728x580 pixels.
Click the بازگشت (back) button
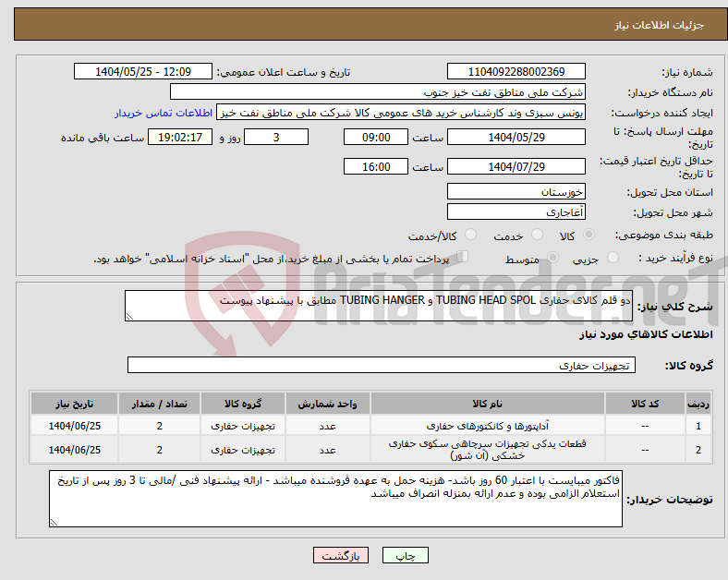click(x=341, y=555)
